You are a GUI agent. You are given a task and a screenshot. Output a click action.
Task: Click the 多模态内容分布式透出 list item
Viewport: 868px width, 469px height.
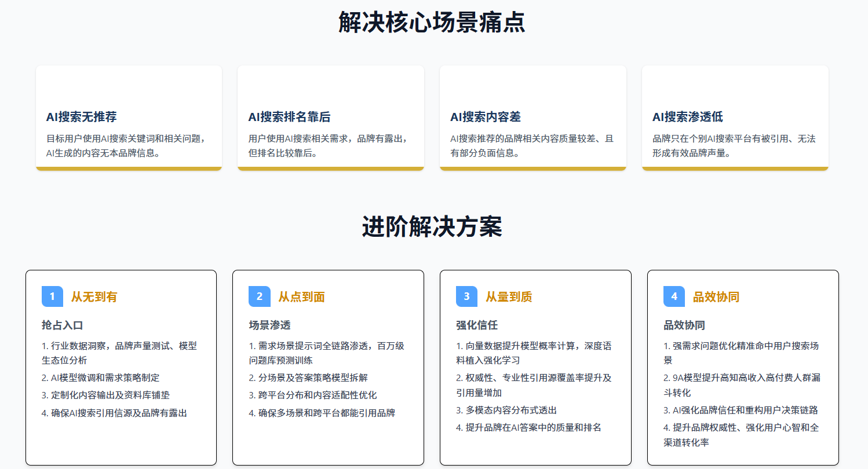click(x=506, y=410)
